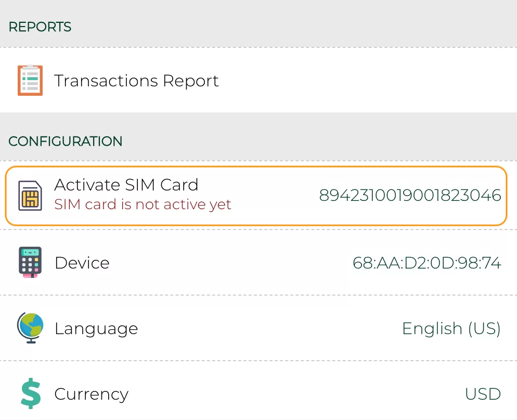The image size is (517, 420).
Task: Click the Transactions Report clipboard icon
Action: point(30,81)
